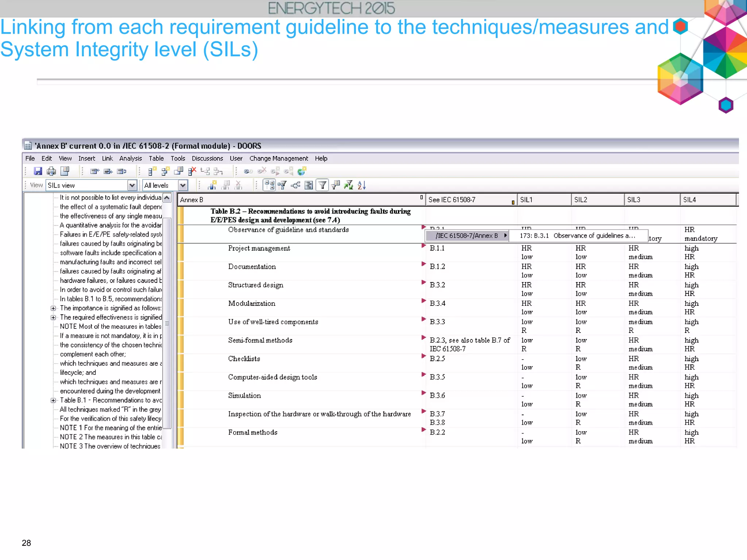Open the Insert menu
Viewport: 747px width, 560px height.
[x=87, y=158]
